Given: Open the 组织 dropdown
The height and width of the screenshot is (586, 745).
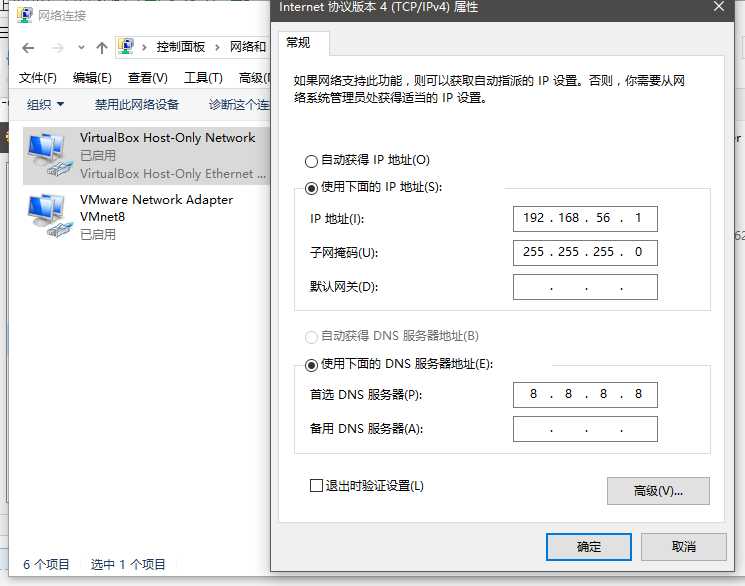Looking at the screenshot, I should [45, 104].
